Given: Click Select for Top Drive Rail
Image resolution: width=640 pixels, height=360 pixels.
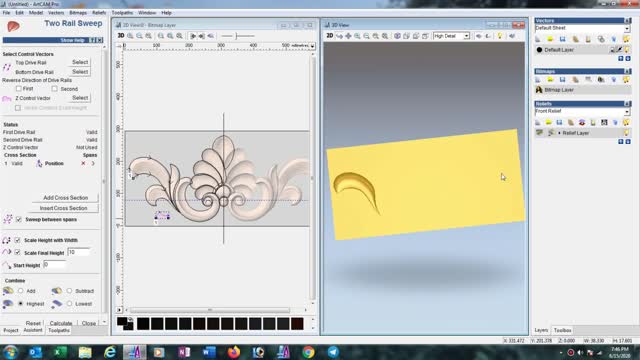Looking at the screenshot, I should point(80,62).
